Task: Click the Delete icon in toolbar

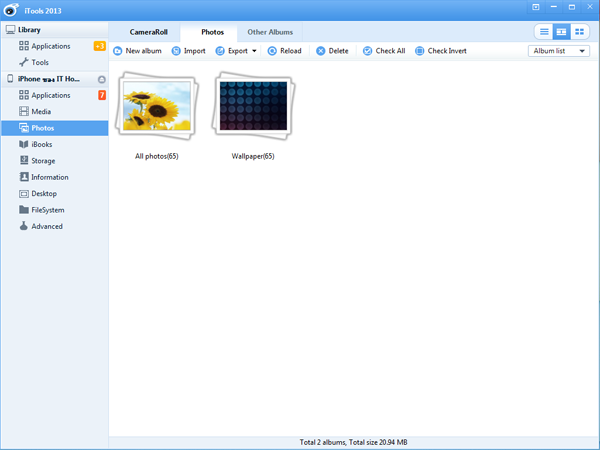Action: pos(321,51)
